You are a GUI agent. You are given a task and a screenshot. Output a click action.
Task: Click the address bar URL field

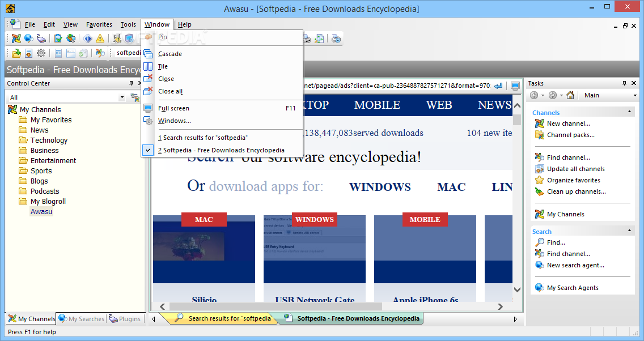[397, 86]
